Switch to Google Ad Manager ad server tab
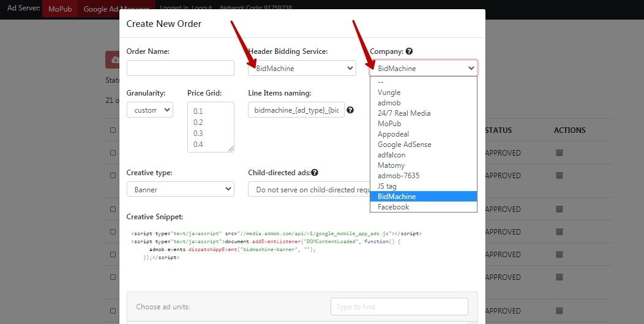 coord(116,9)
